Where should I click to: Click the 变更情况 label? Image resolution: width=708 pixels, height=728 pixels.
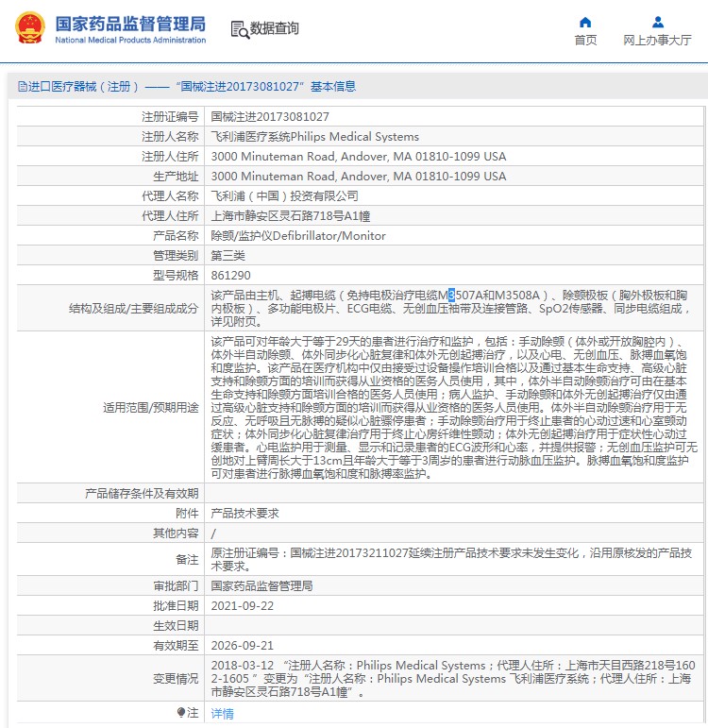coord(176,678)
